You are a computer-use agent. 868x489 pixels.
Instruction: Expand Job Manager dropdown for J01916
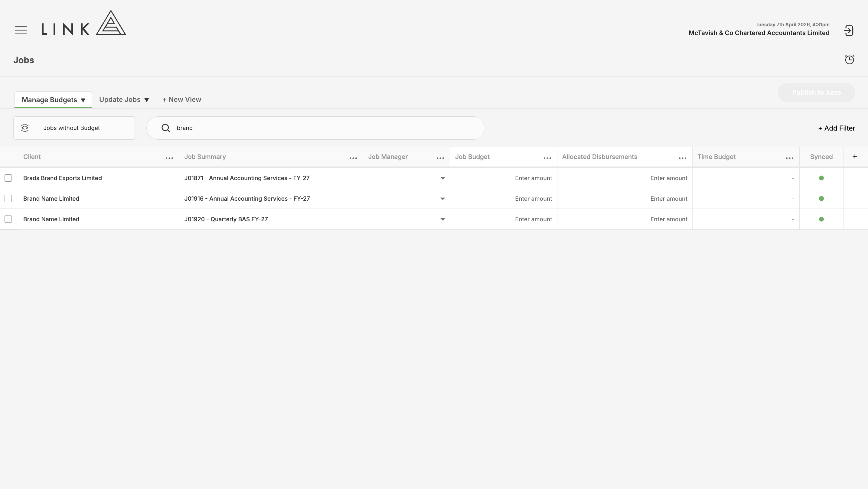click(442, 199)
